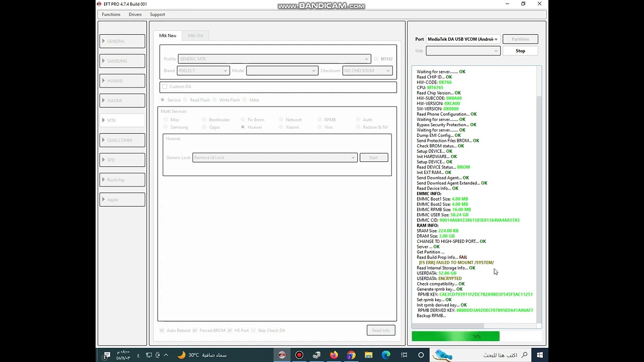This screenshot has height=362, width=644.
Task: Open the notification center icon
Action: (107, 355)
